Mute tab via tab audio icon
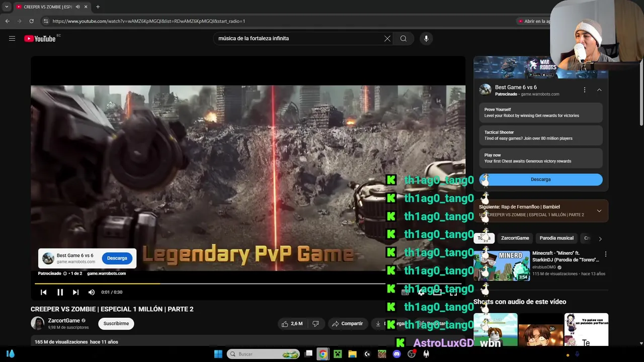This screenshot has width=644, height=362. pyautogui.click(x=77, y=7)
